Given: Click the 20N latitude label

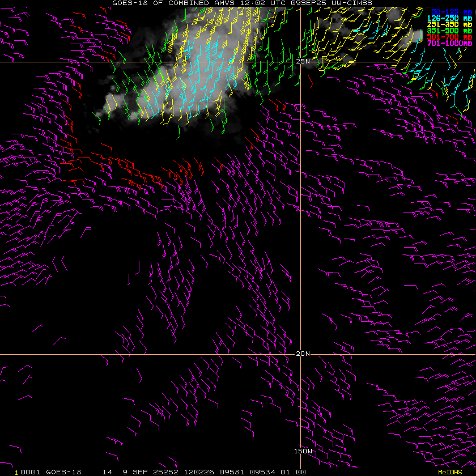Looking at the screenshot, I should tap(303, 354).
